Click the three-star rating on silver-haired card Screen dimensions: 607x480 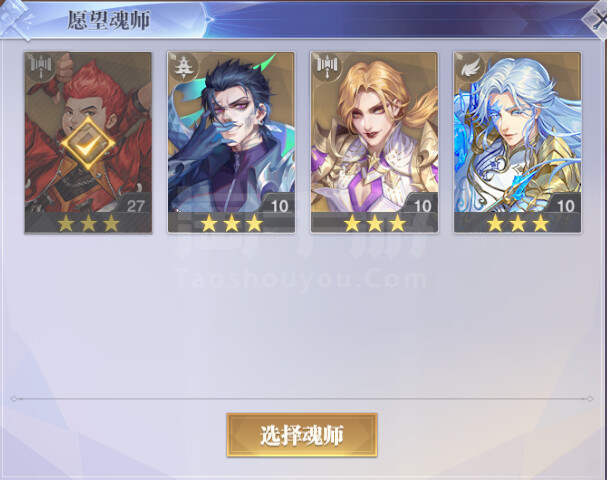click(518, 223)
